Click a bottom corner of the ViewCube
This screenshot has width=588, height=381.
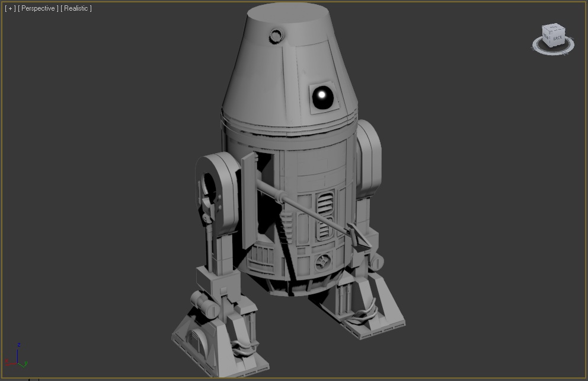551,47
